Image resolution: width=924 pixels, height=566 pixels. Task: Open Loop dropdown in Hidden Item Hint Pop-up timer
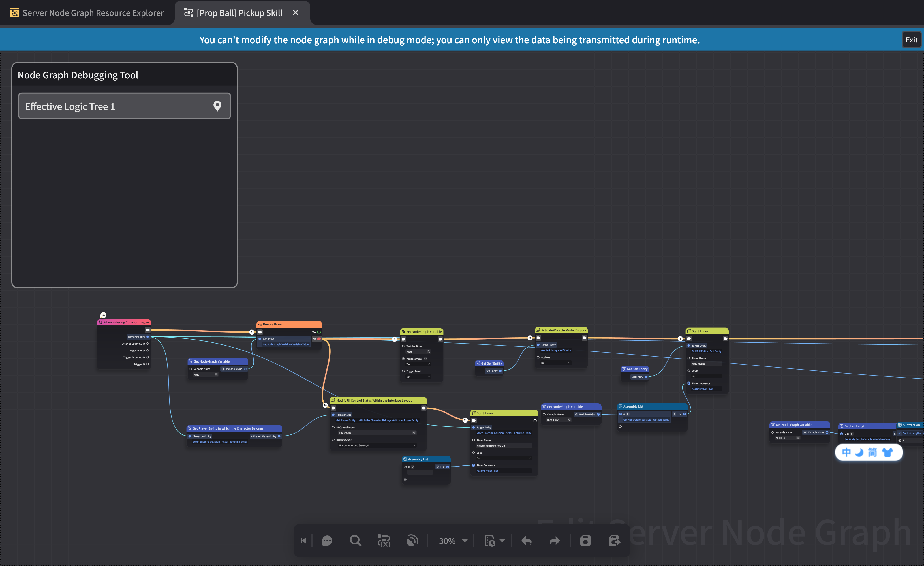[504, 458]
